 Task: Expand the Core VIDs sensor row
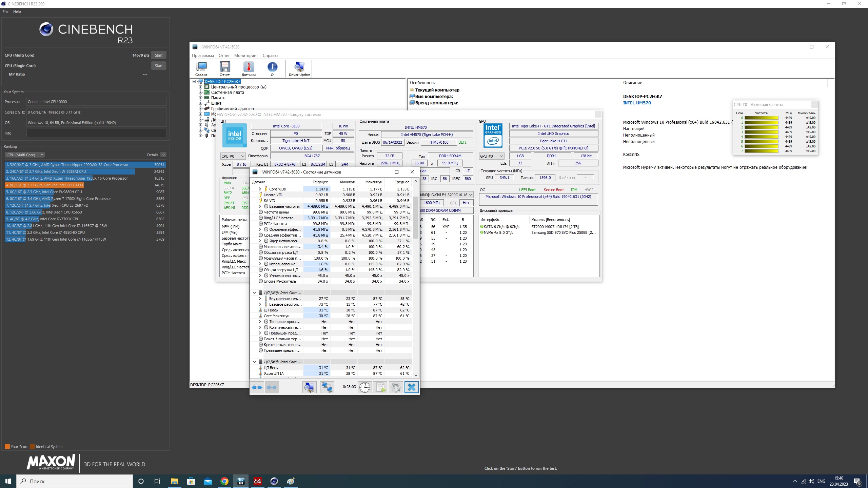[260, 189]
